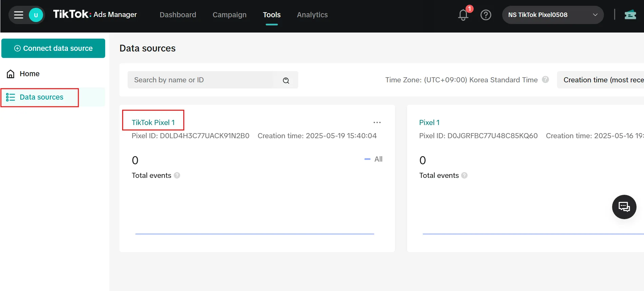644x291 pixels.
Task: Click the plus icon on Connect data source
Action: pos(17,48)
